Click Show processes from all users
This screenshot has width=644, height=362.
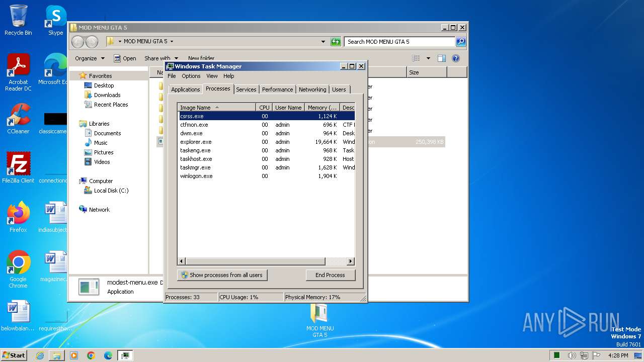pos(222,275)
